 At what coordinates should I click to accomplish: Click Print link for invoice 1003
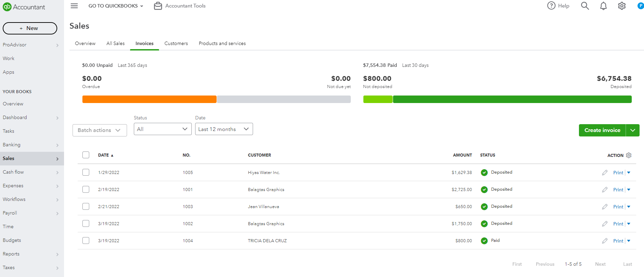click(618, 207)
